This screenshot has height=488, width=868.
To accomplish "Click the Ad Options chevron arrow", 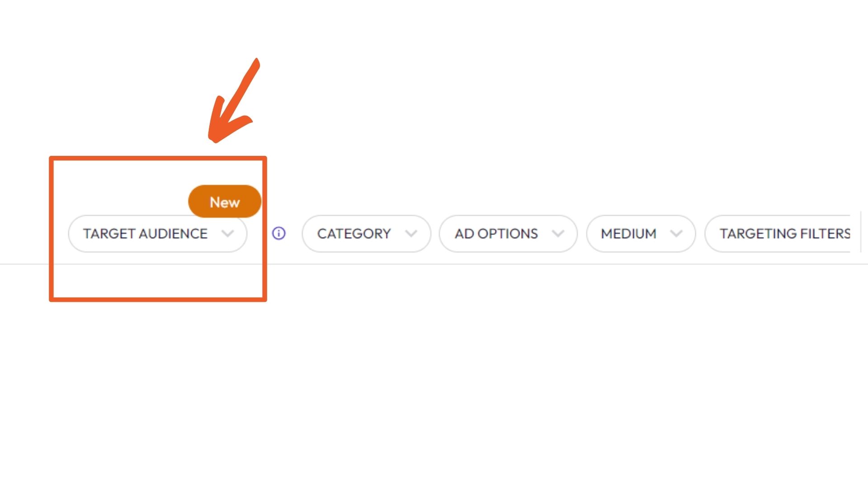I will 558,234.
